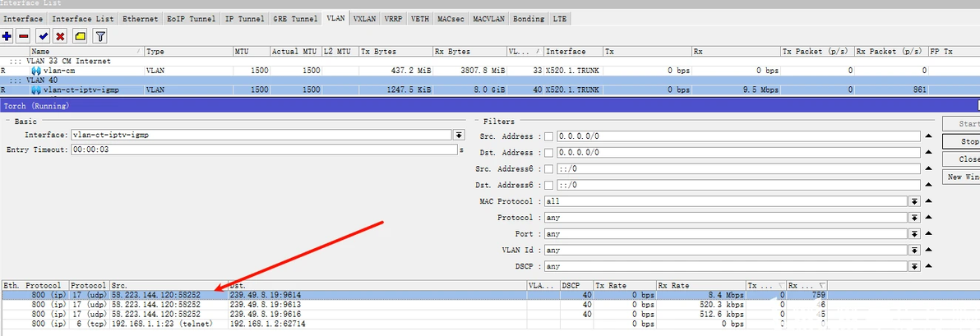Click the red X disable icon

click(60, 36)
